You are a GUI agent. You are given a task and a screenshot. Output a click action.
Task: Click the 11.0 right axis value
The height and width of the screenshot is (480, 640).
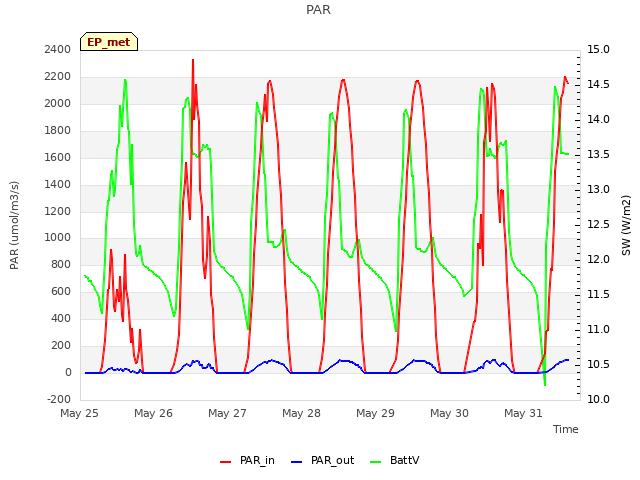pyautogui.click(x=598, y=329)
